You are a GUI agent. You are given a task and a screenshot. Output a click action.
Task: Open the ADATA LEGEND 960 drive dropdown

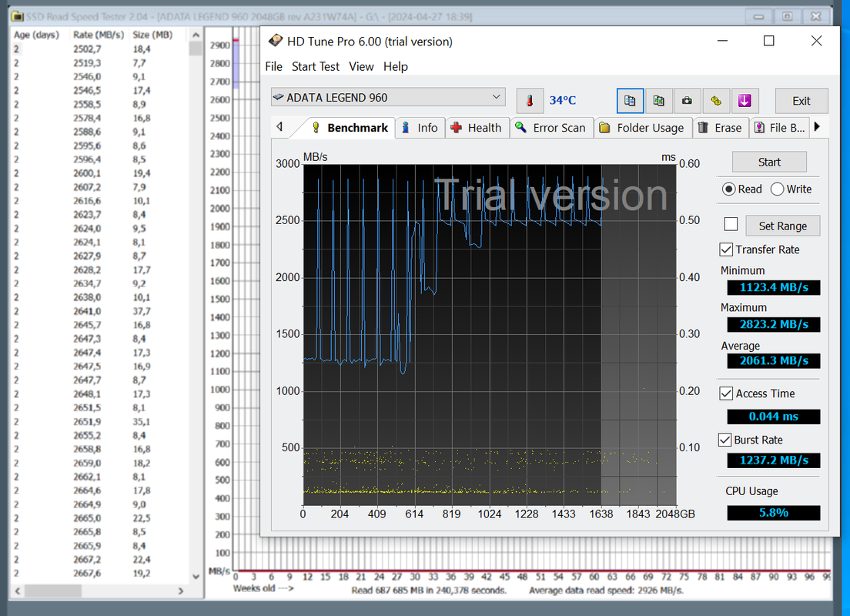click(x=388, y=97)
